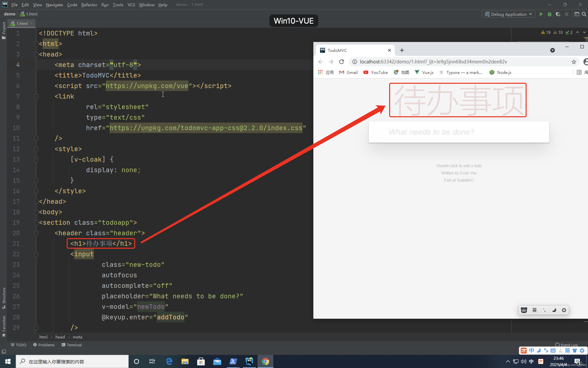Click the 19 warnings inspection indicator
This screenshot has width=588, height=368.
click(546, 32)
